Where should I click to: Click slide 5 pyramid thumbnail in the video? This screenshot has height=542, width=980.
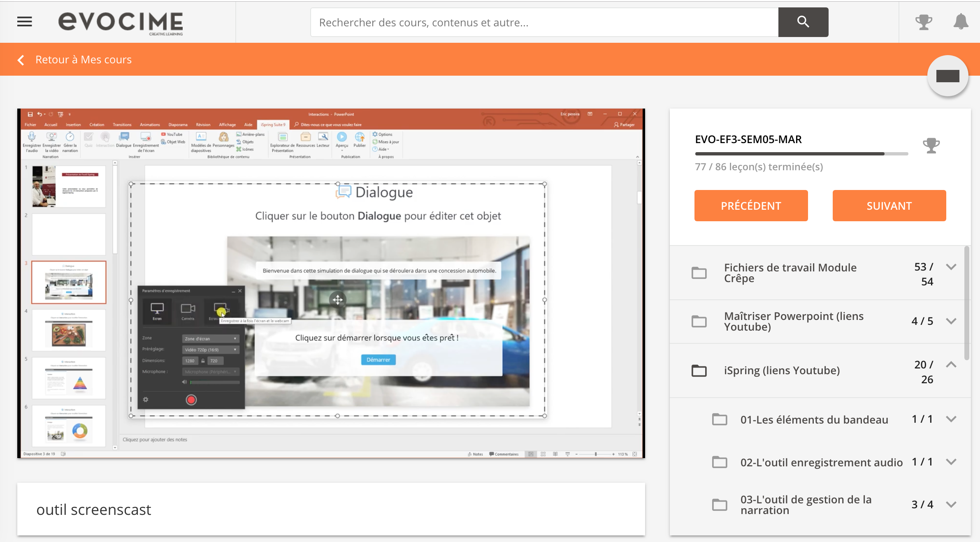tap(69, 378)
